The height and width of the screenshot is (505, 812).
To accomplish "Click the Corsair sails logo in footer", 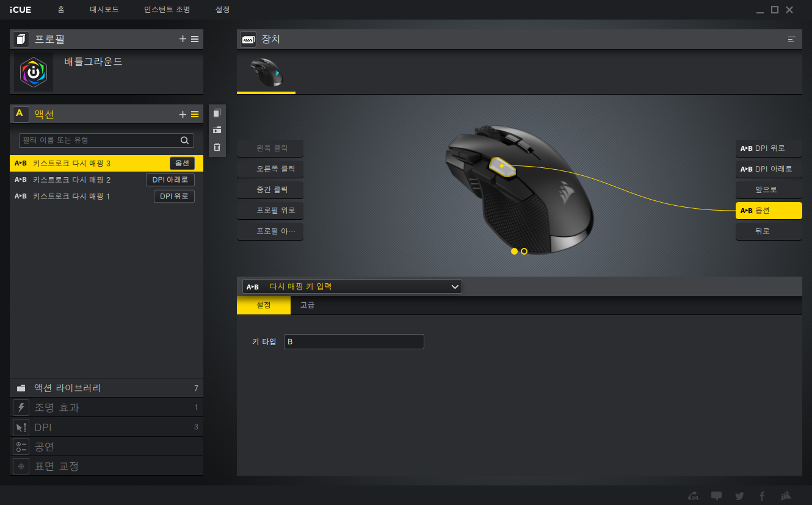I will click(786, 496).
